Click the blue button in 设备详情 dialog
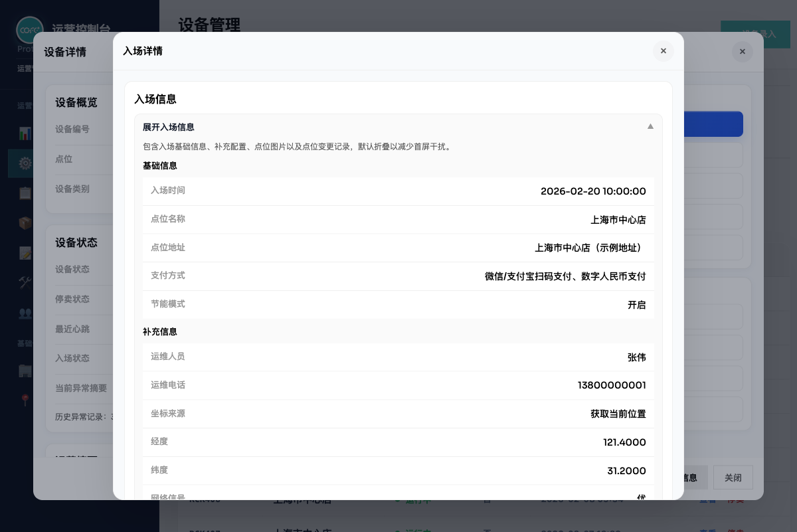The width and height of the screenshot is (797, 532). [x=713, y=124]
